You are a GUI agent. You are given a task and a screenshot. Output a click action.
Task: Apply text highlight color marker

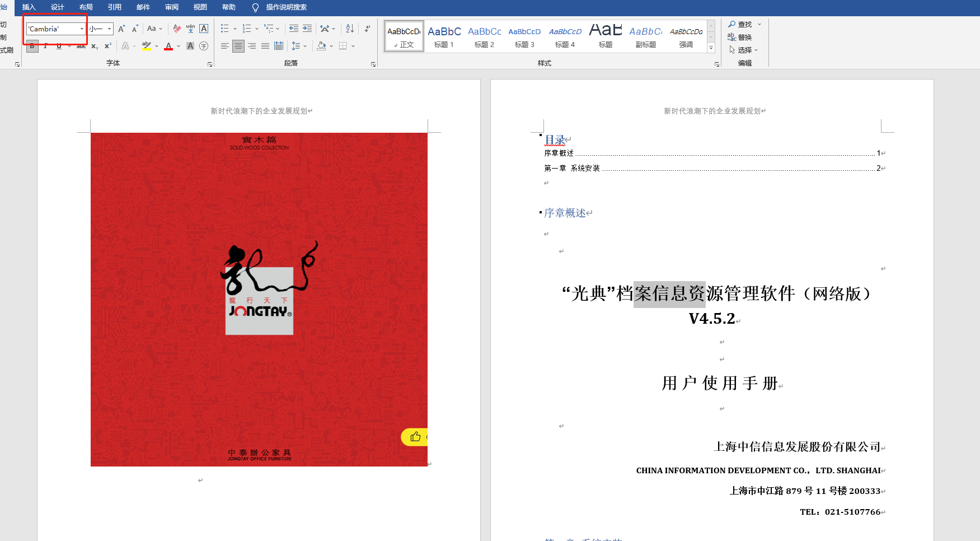point(147,46)
